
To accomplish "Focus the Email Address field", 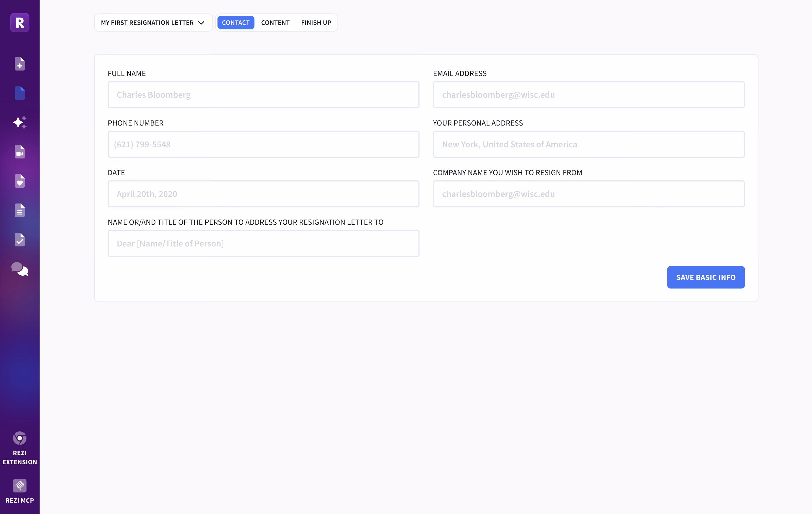I will [589, 95].
